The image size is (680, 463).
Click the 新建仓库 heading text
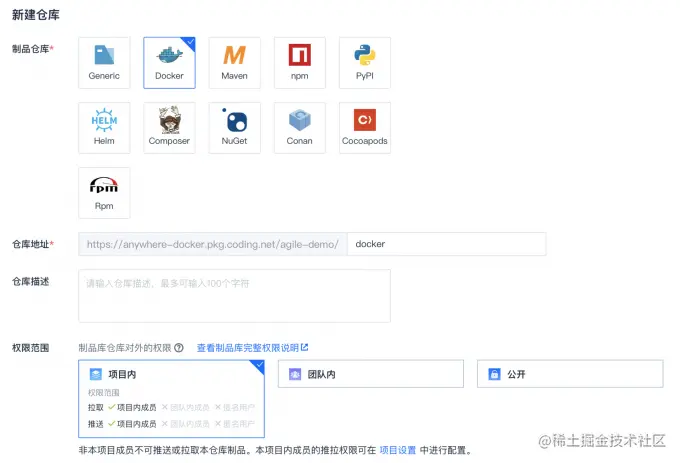36,15
